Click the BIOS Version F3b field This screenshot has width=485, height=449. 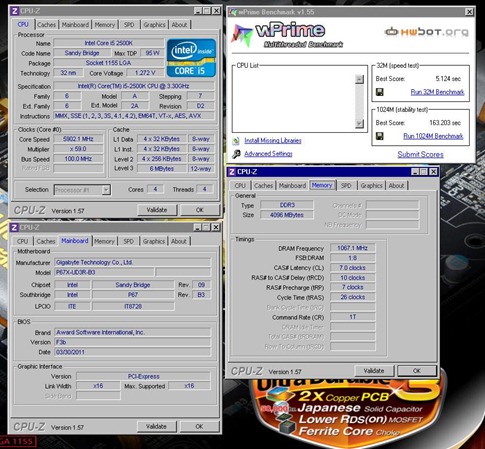[x=132, y=342]
